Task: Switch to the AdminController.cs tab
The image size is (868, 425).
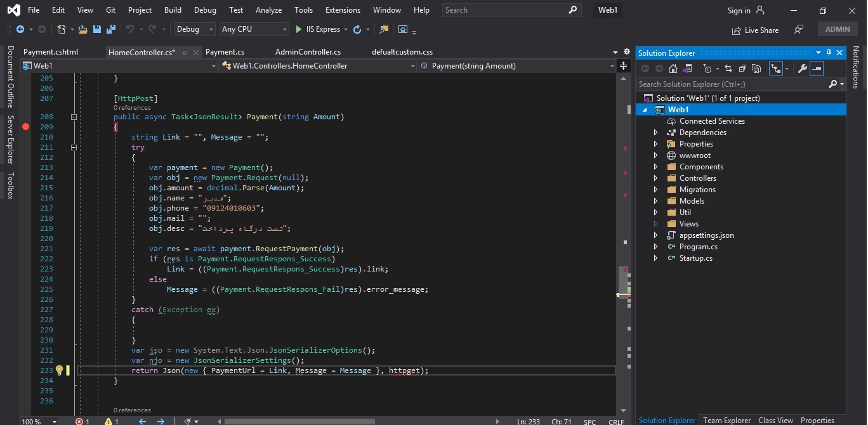Action: [x=308, y=52]
